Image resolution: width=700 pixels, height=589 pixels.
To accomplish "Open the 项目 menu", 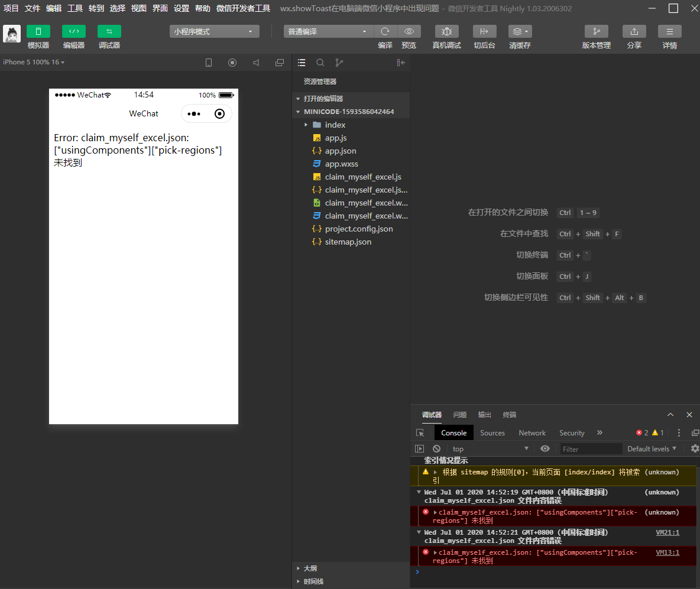I will [x=11, y=8].
